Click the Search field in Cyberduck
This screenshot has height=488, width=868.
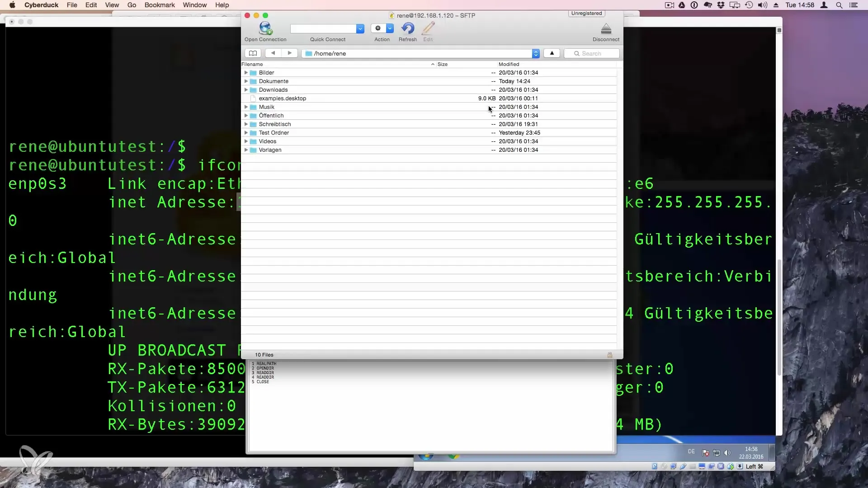pyautogui.click(x=592, y=53)
